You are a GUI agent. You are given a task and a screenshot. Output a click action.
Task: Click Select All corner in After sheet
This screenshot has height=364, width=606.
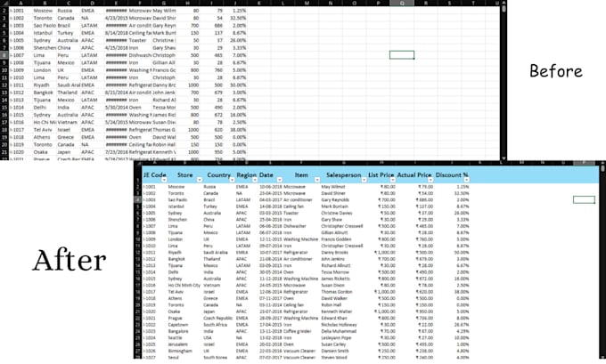[x=138, y=163]
